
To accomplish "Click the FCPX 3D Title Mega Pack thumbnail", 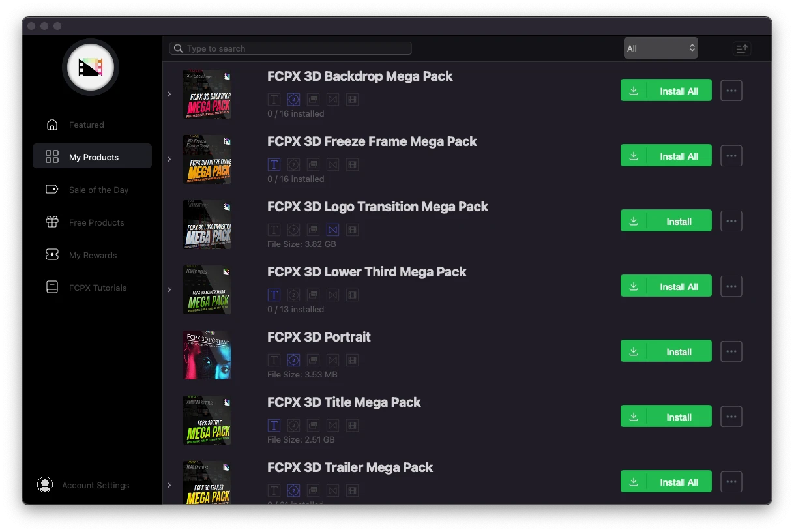I will click(207, 421).
